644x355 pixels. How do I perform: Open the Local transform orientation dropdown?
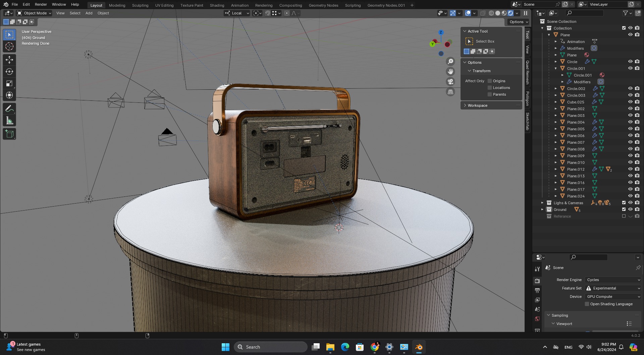pyautogui.click(x=237, y=13)
